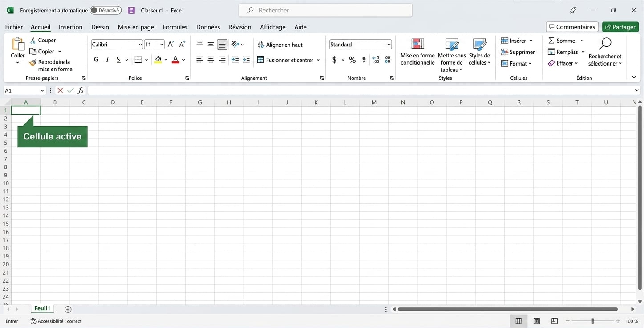This screenshot has width=644, height=328.
Task: Open the Calibri font name dropdown
Action: point(140,45)
